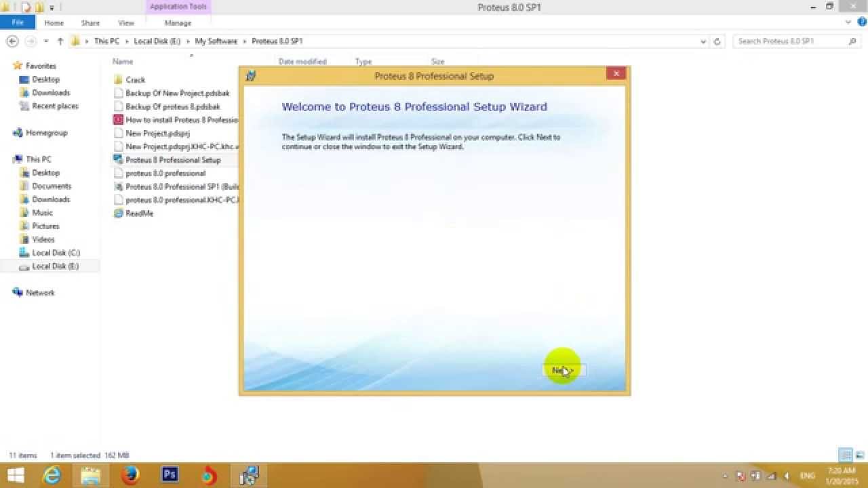Open Music under This PC
Viewport: 868px width, 488px height.
click(42, 213)
